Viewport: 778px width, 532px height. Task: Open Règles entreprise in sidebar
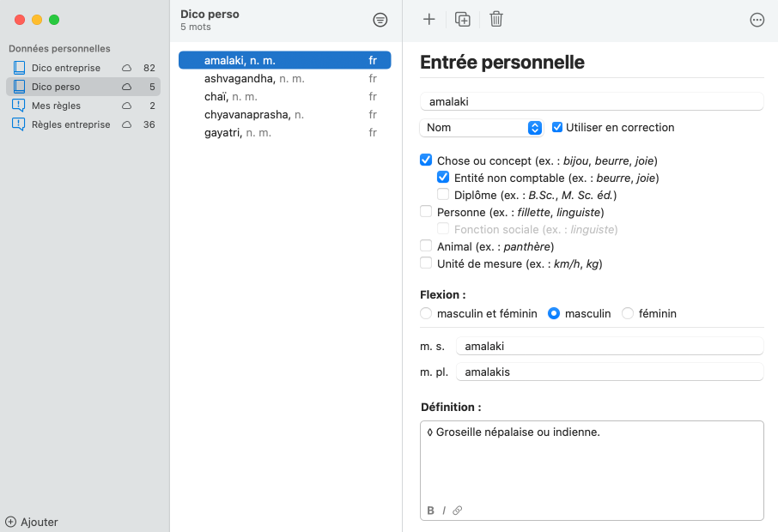(70, 124)
